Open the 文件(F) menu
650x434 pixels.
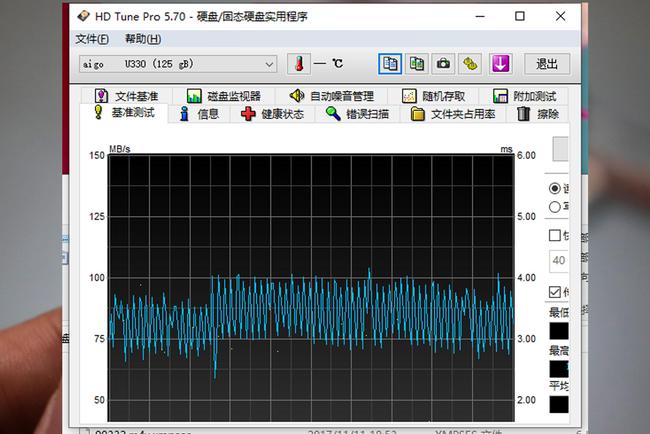(x=92, y=39)
